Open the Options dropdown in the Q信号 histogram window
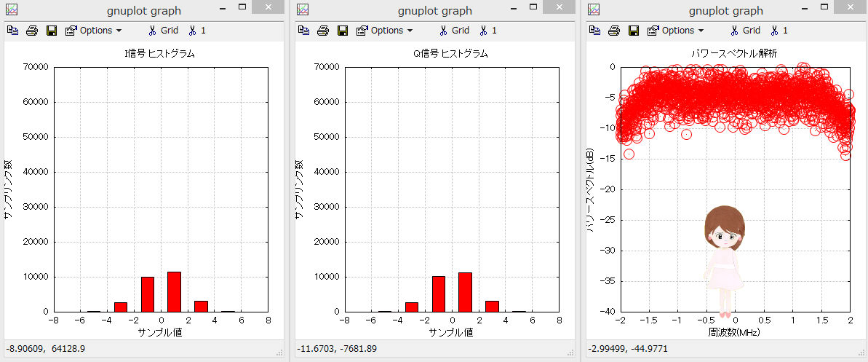Screen dimensions: 868x362 (x=384, y=31)
